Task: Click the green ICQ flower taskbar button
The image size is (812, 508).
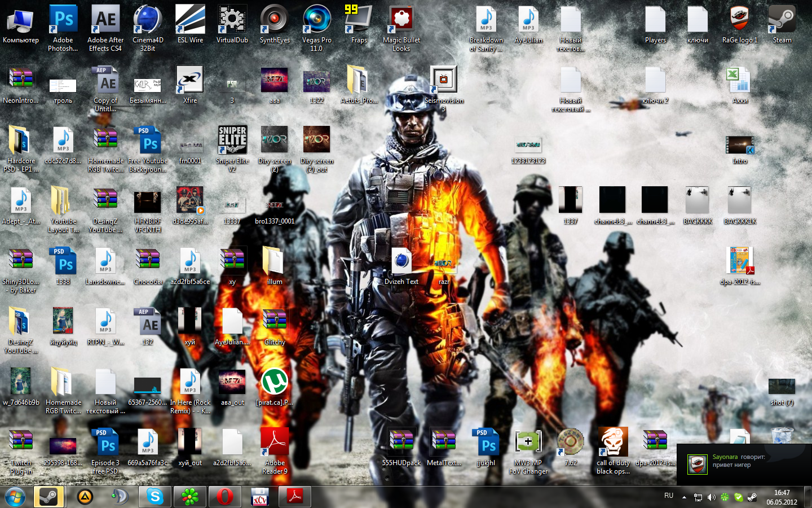Action: (x=189, y=497)
